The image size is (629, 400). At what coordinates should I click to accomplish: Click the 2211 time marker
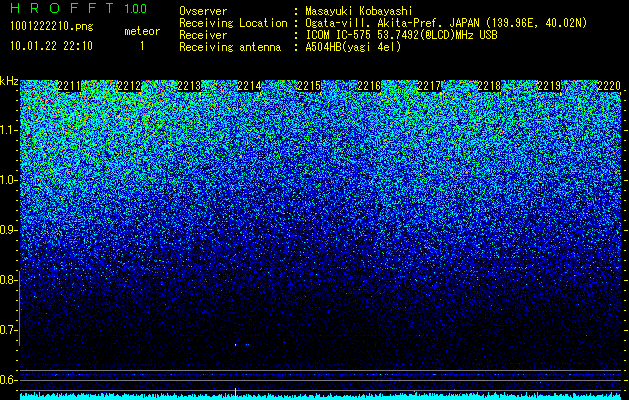69,86
